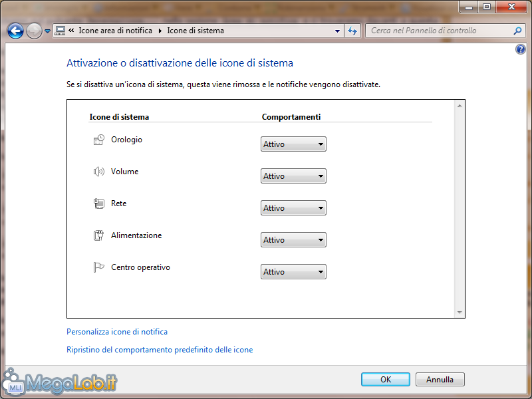Image resolution: width=532 pixels, height=399 pixels.
Task: Open Rete behavior dropdown
Action: [x=293, y=208]
